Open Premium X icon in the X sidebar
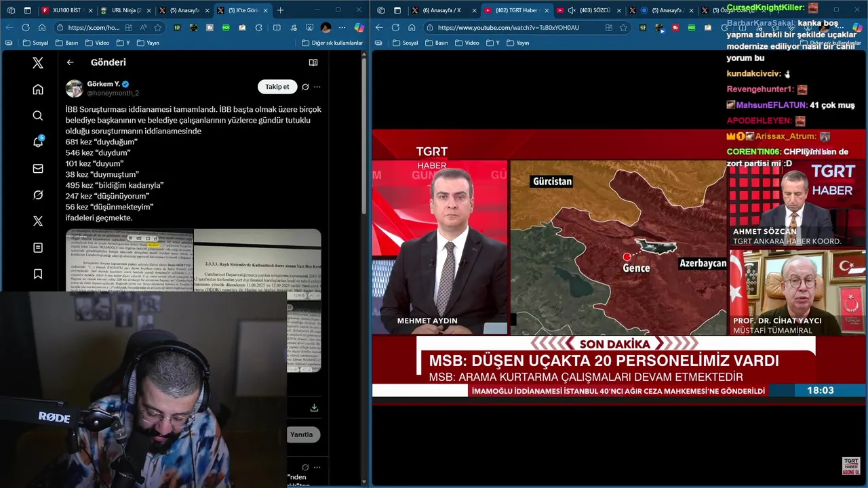This screenshot has height=488, width=868. tap(38, 221)
